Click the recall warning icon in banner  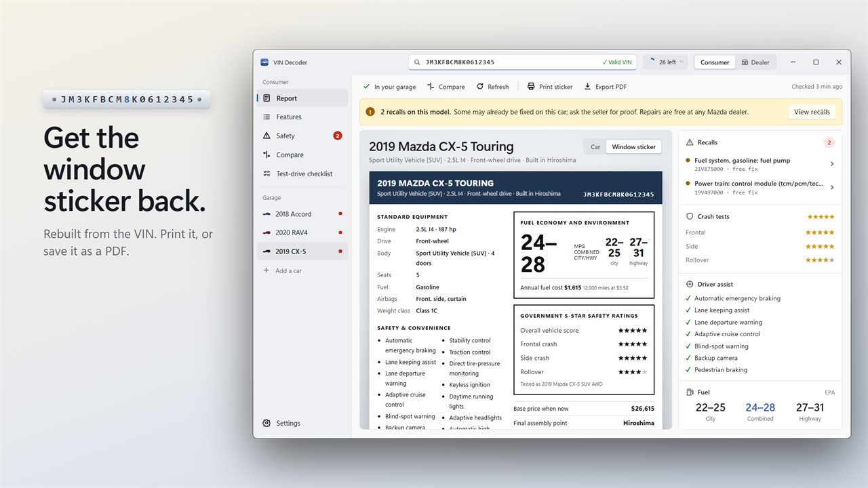pyautogui.click(x=370, y=112)
